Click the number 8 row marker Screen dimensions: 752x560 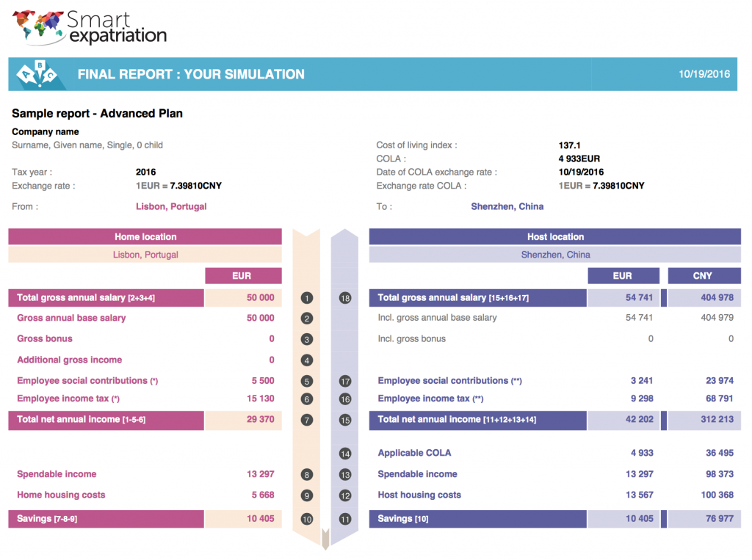click(x=307, y=475)
